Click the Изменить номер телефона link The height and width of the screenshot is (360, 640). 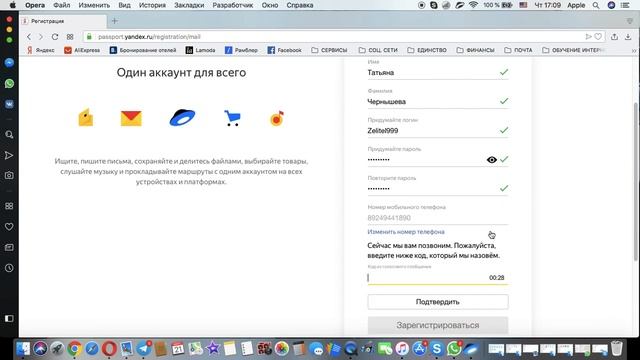406,232
